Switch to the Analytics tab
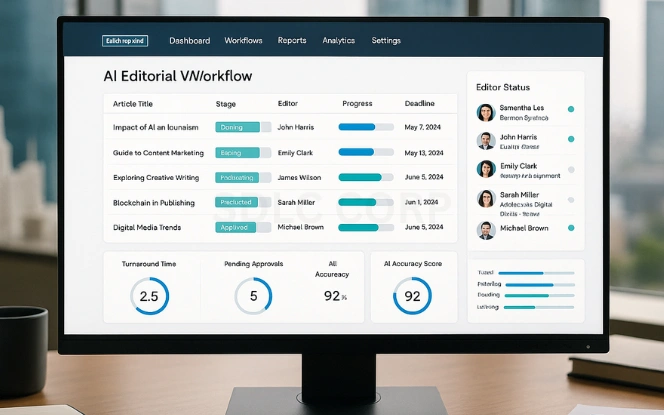The height and width of the screenshot is (415, 664). click(338, 41)
